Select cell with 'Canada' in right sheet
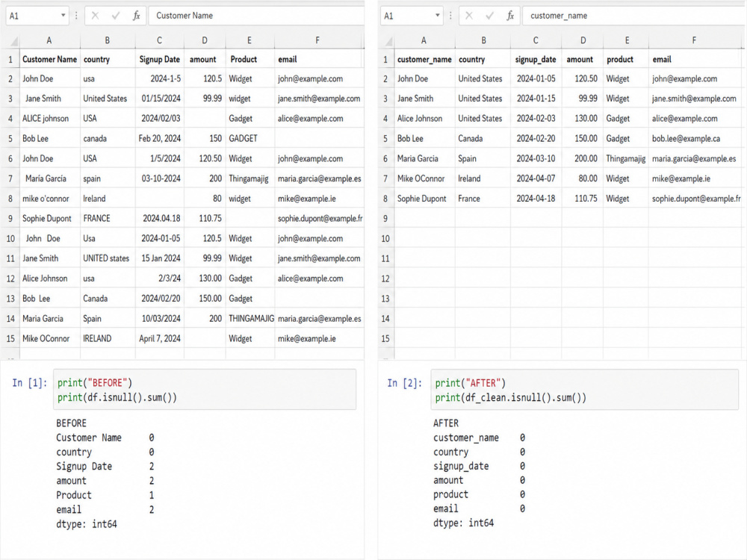Screen dimensions: 747x560 coord(483,139)
